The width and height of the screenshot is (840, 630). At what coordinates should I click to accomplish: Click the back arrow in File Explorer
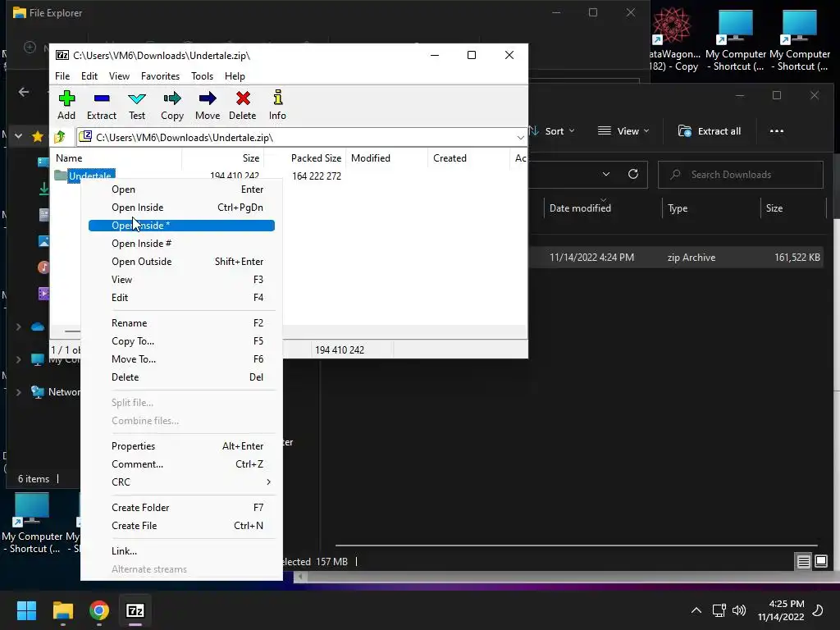coord(24,92)
